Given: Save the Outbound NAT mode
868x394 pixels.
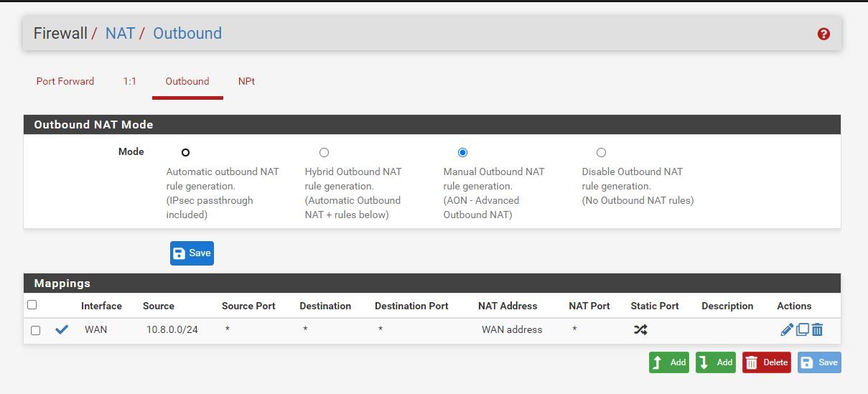Looking at the screenshot, I should click(x=192, y=253).
